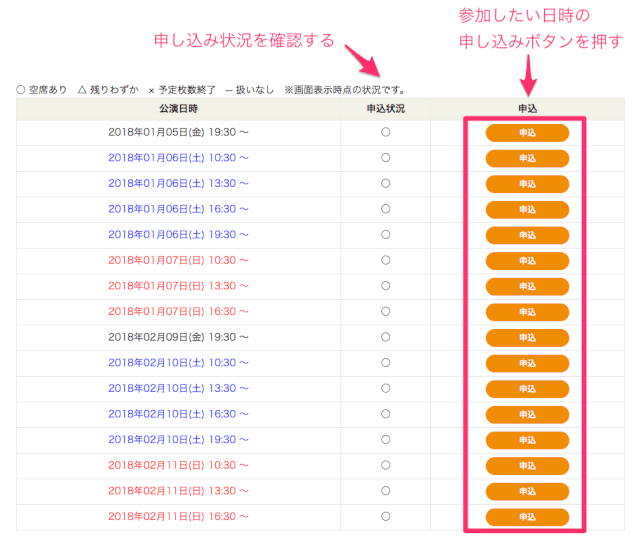This screenshot has height=536, width=640.
Task: Click date text 2018年02月10日(土) 13:30
Action: pyautogui.click(x=178, y=388)
